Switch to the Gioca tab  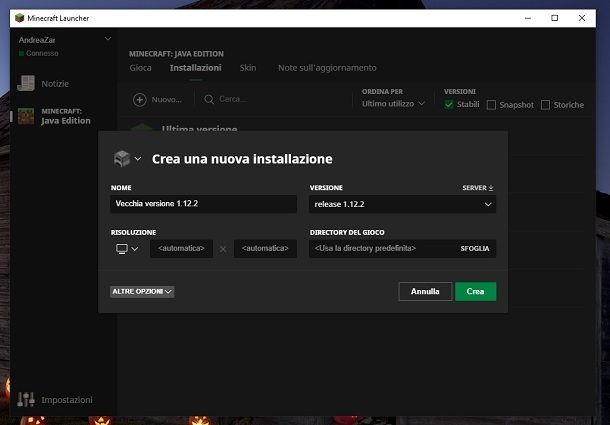[x=140, y=68]
